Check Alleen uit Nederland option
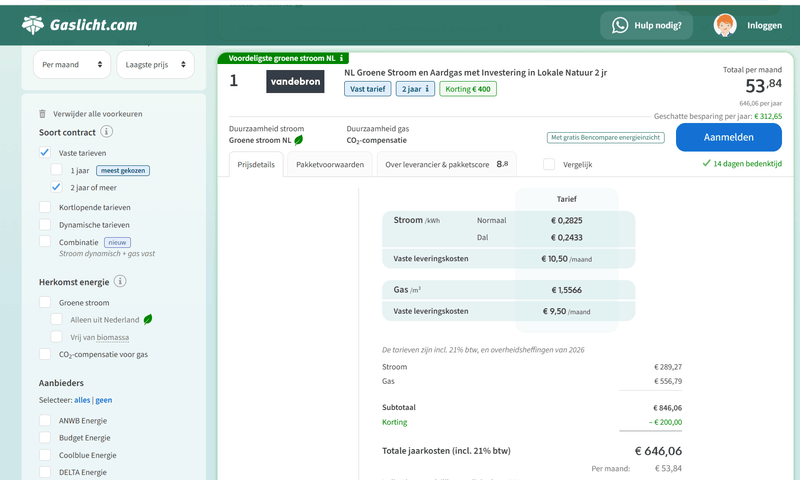The height and width of the screenshot is (480, 800). 57,319
